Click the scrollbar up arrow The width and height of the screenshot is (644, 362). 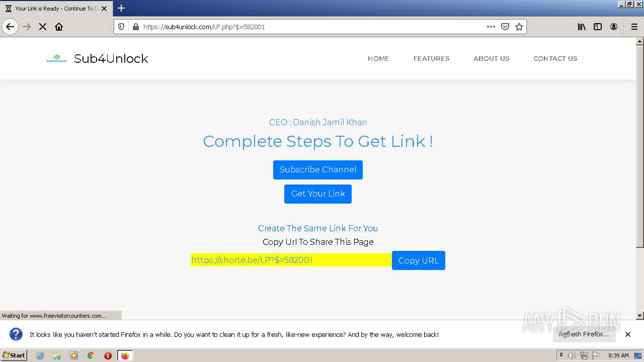tap(640, 41)
